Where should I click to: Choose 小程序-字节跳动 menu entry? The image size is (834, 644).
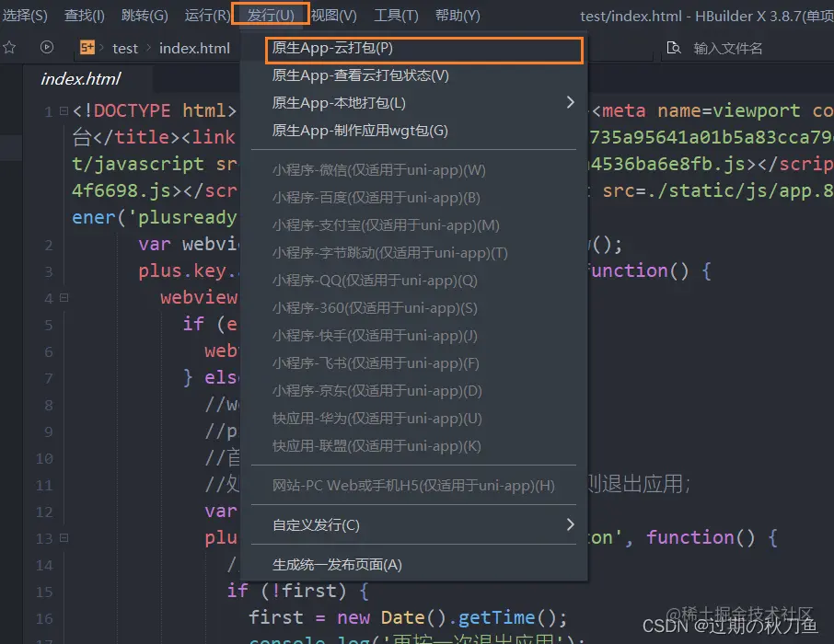414,253
